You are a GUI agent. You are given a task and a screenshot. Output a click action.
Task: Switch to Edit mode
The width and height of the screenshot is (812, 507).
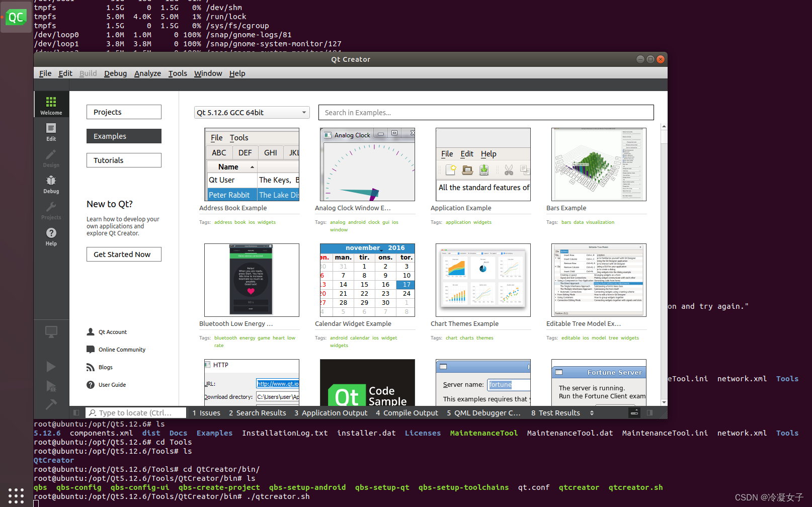pos(51,132)
